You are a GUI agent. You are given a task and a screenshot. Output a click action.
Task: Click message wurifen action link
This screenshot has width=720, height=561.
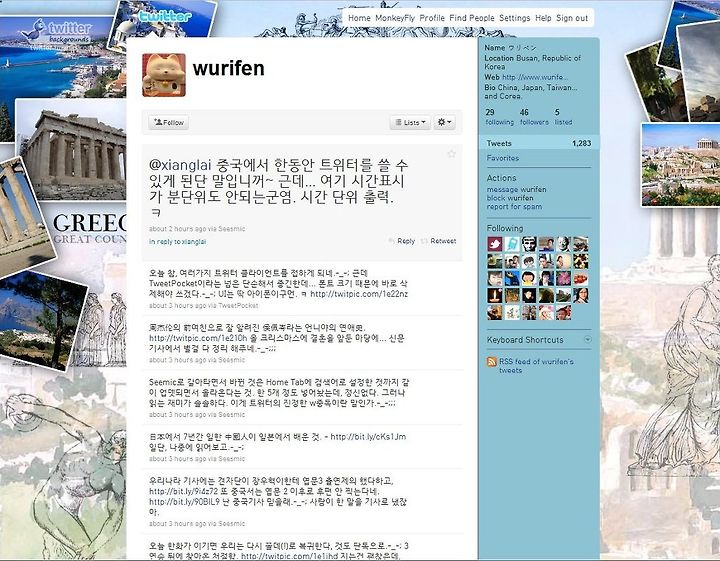tap(517, 189)
